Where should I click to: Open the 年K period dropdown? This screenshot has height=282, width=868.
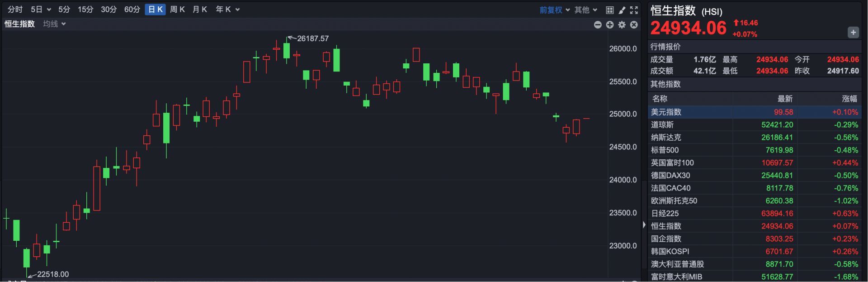[227, 10]
